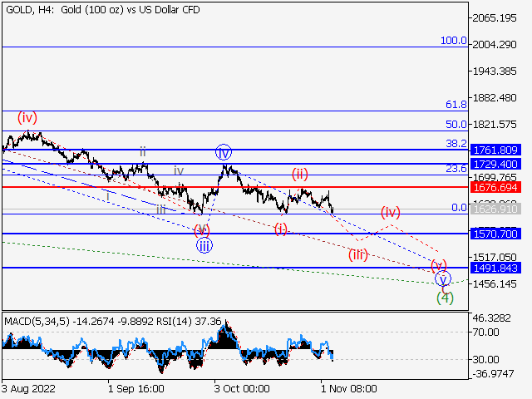Select the blue 1491.843 price tag
Screen dimensions: 532x399
click(495, 268)
